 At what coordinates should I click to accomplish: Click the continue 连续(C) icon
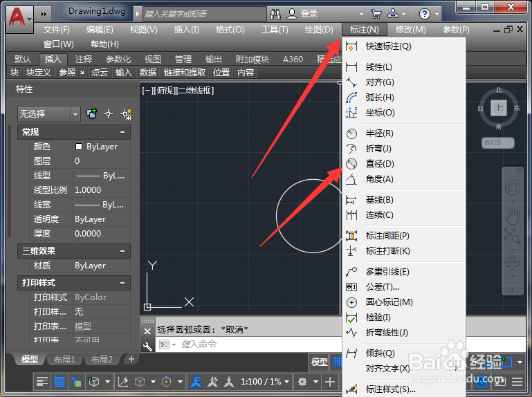351,215
